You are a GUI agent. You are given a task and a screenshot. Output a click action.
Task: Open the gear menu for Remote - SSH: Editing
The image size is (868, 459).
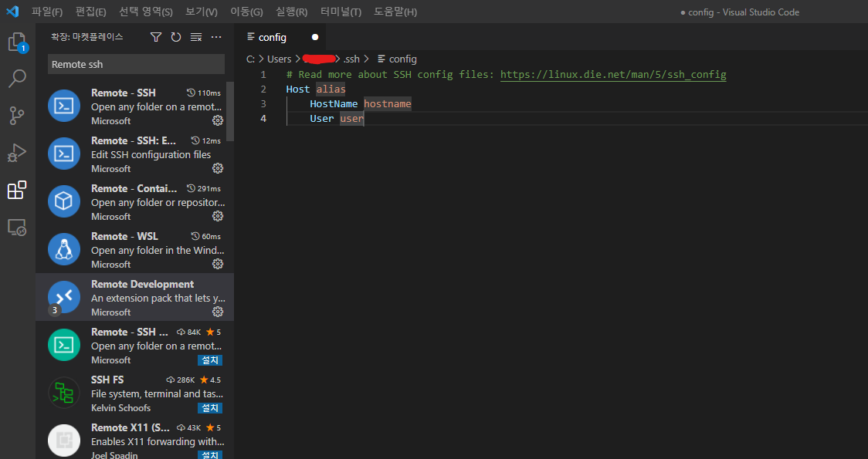[x=218, y=168]
